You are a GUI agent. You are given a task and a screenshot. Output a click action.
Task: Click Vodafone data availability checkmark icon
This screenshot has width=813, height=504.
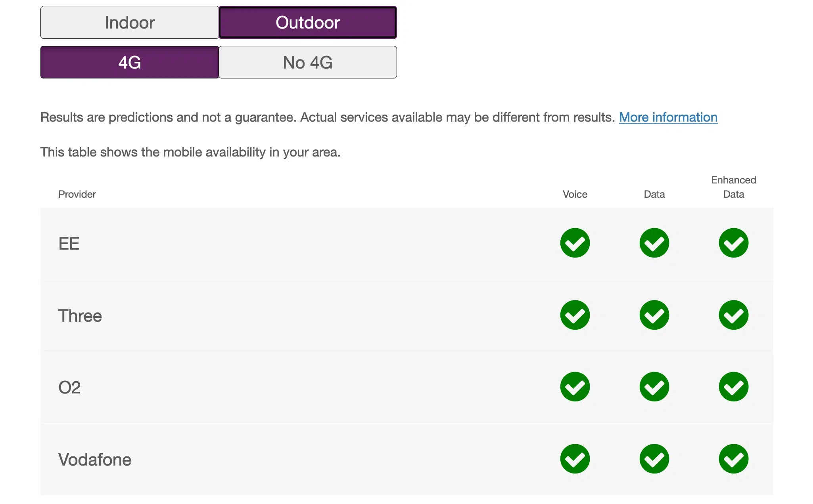tap(654, 459)
